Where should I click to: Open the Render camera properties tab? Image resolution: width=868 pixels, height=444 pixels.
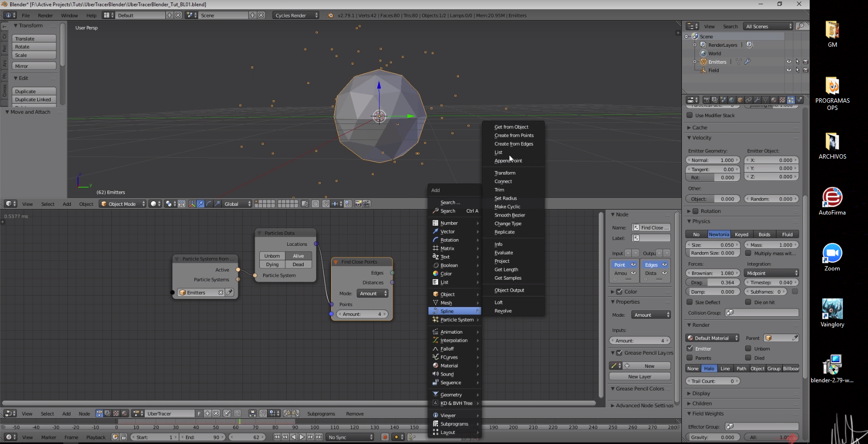point(707,100)
